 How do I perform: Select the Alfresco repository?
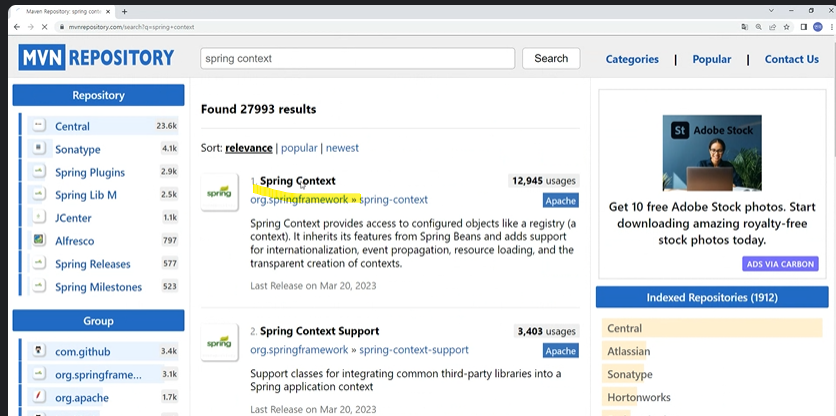tap(74, 241)
